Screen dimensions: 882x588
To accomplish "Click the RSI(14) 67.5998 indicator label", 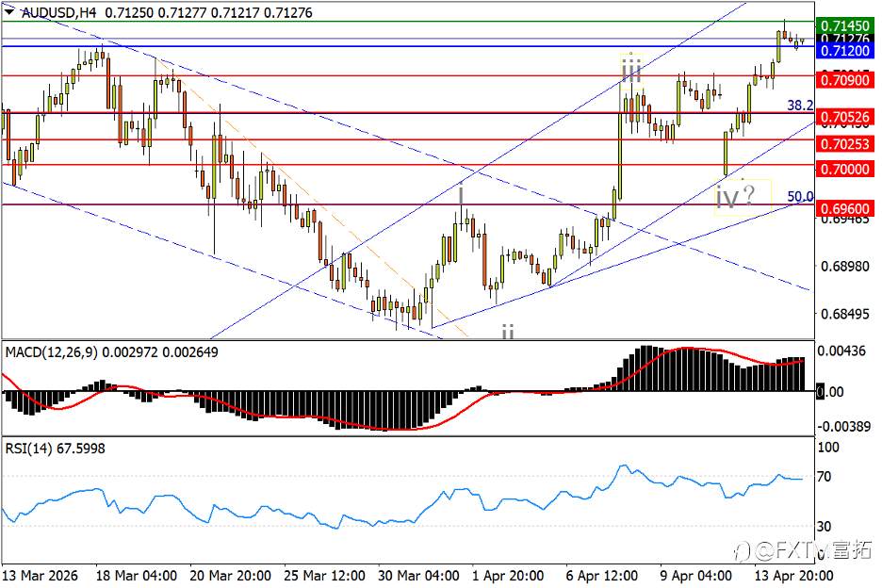I will point(55,449).
